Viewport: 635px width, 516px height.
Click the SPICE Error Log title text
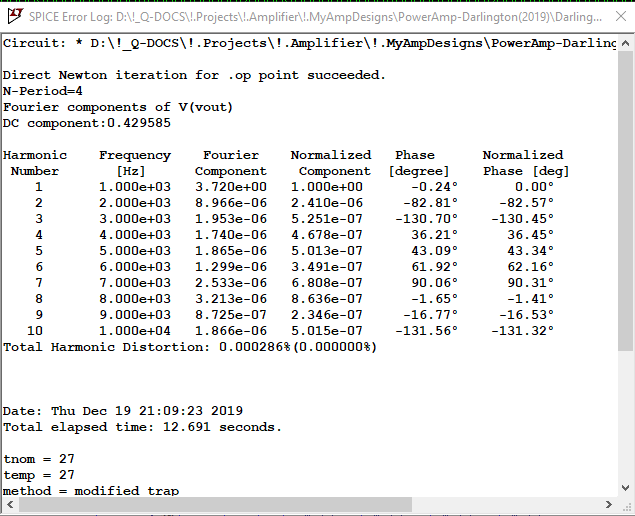[x=315, y=17]
